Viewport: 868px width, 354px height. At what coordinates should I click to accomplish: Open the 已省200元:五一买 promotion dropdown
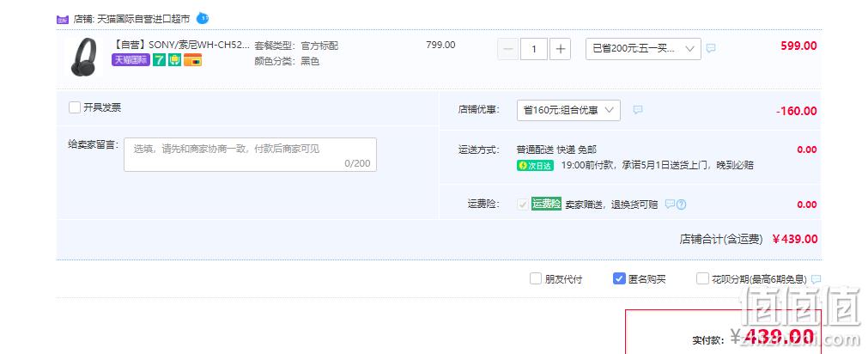pyautogui.click(x=643, y=49)
